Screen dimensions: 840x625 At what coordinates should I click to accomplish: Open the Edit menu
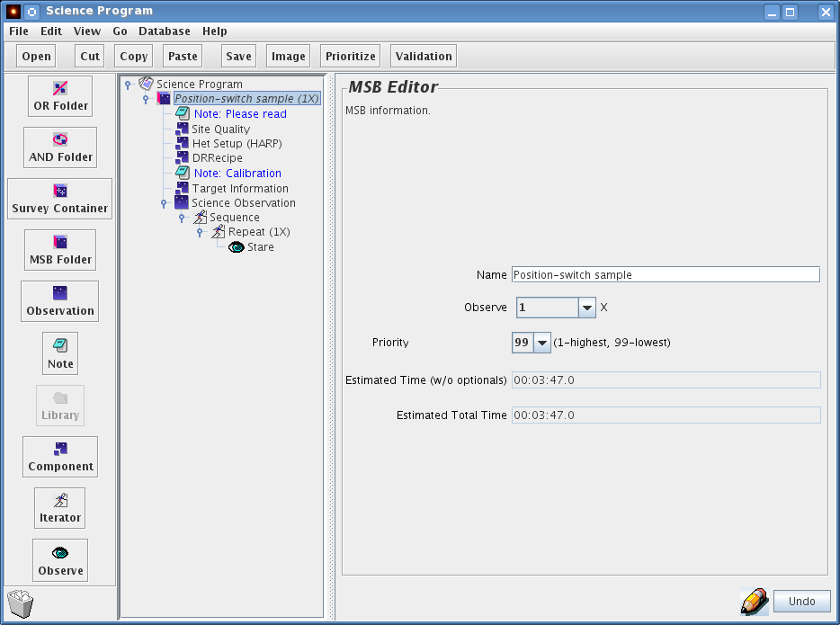pos(51,31)
